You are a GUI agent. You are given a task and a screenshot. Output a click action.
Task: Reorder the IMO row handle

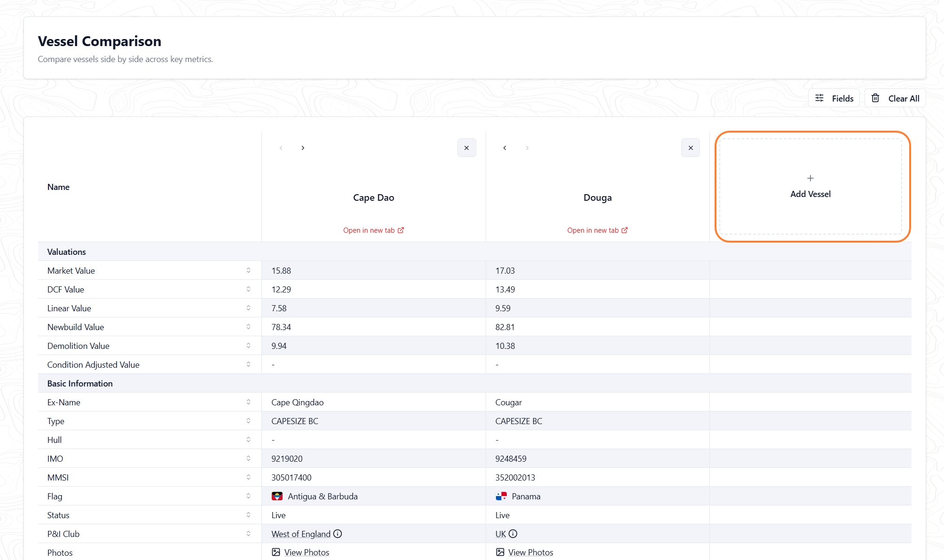tap(248, 458)
